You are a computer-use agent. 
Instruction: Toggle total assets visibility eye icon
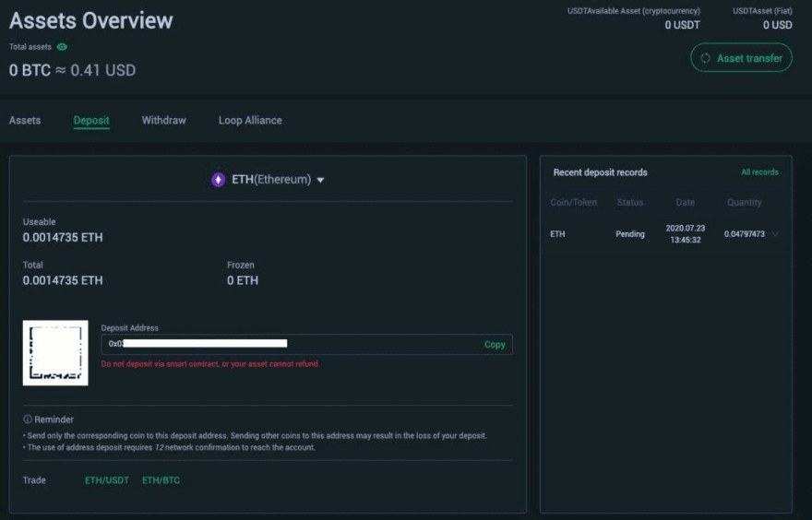pyautogui.click(x=62, y=47)
